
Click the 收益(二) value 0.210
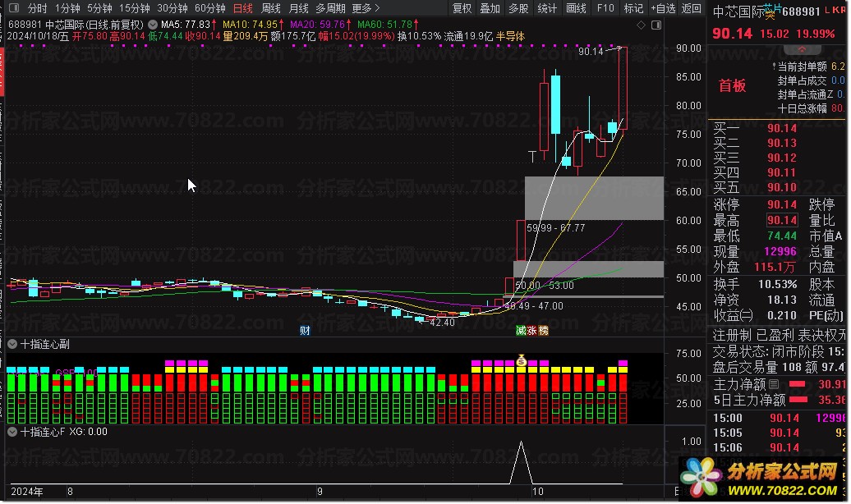pyautogui.click(x=781, y=315)
